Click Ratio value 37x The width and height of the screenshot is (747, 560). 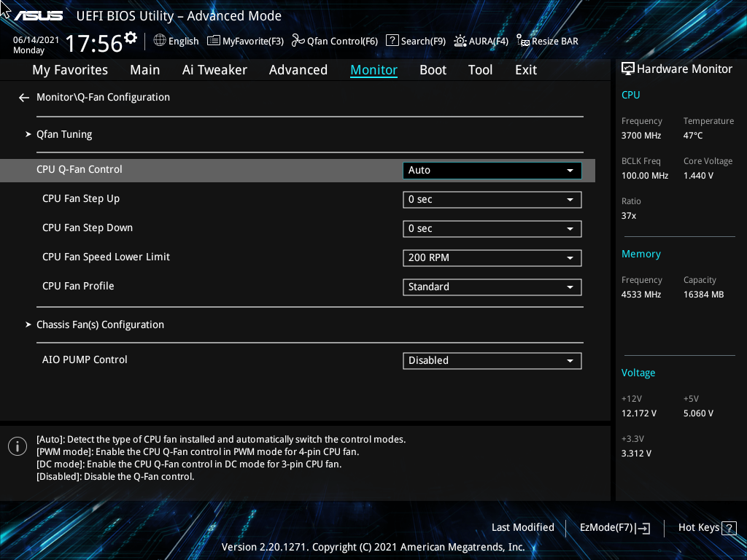[629, 216]
